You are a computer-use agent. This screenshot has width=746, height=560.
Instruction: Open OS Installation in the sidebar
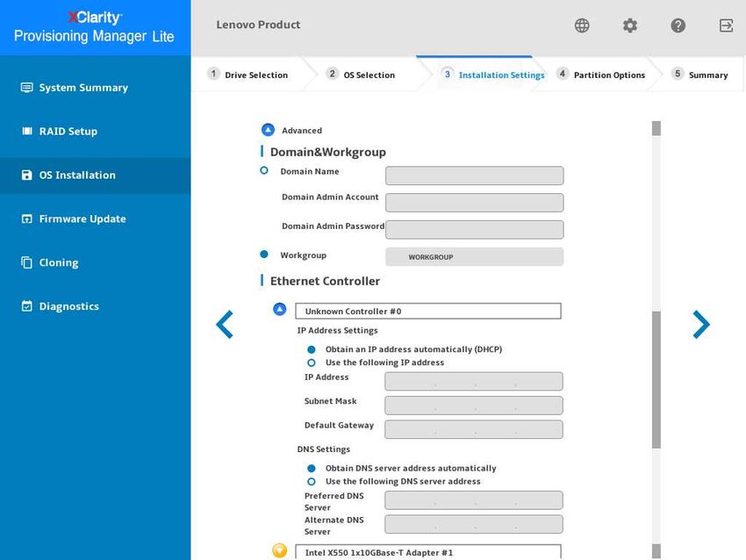pyautogui.click(x=95, y=175)
